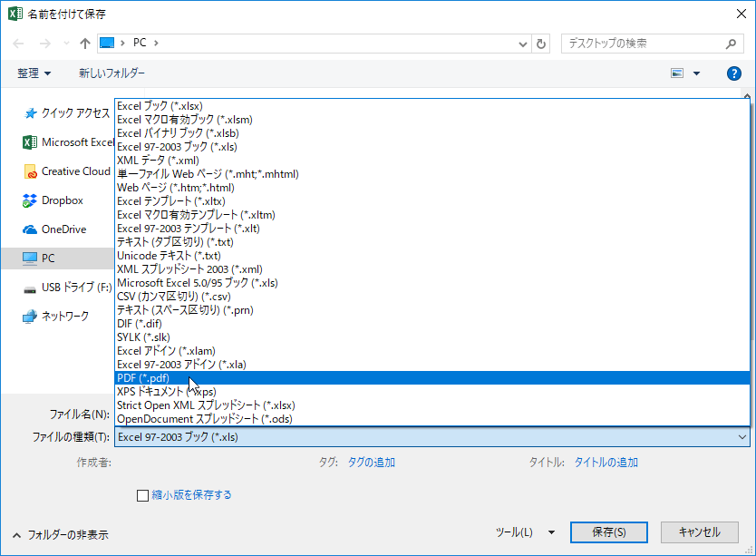Choose Excel テンプレート (*.xltx) type

pyautogui.click(x=432, y=201)
